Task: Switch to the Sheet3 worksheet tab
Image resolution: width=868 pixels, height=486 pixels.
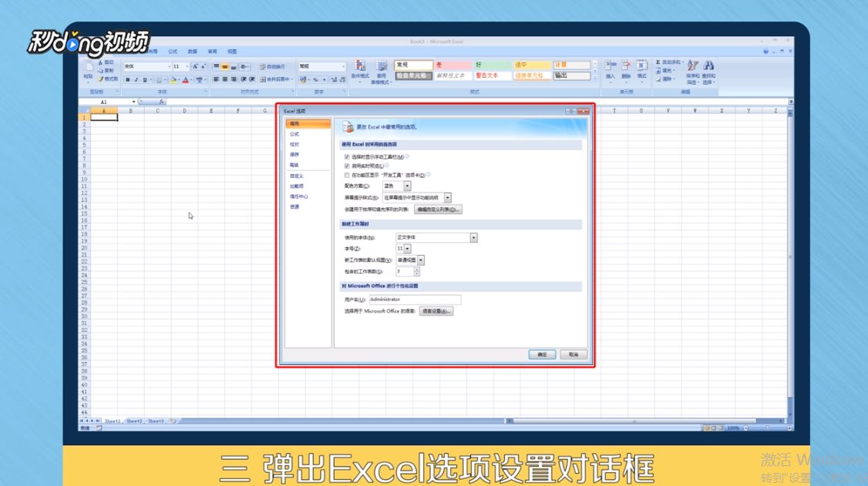Action: tap(156, 421)
